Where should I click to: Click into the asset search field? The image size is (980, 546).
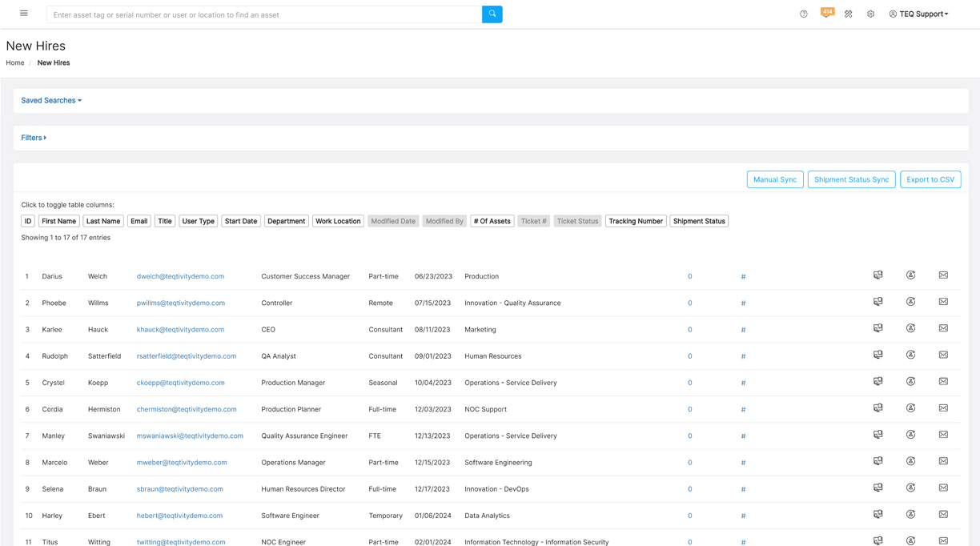(264, 14)
